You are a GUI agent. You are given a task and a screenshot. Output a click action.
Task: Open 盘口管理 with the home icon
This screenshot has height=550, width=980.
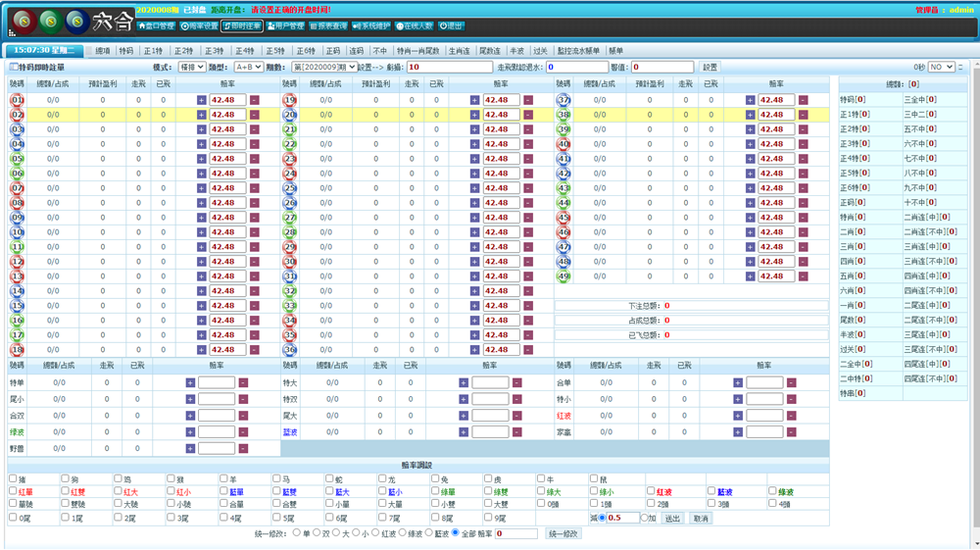click(x=156, y=26)
